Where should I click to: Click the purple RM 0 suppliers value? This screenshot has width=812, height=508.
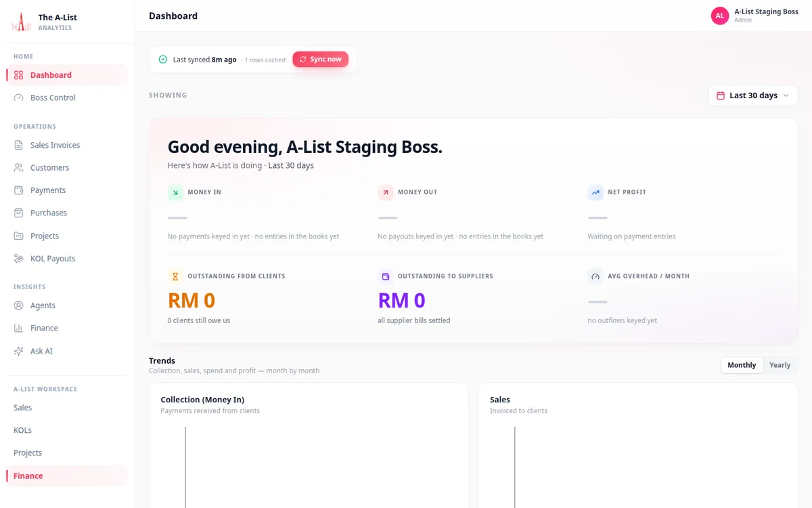pos(402,300)
